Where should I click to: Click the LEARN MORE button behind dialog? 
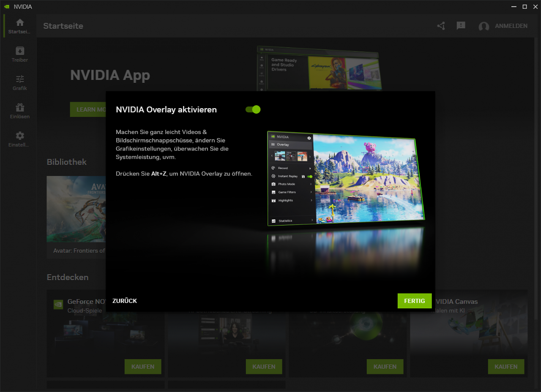tap(88, 109)
